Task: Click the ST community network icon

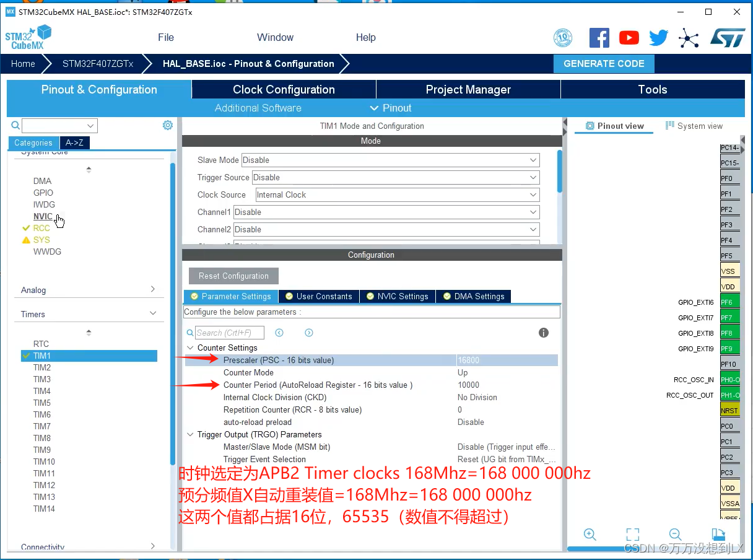Action: click(x=689, y=38)
